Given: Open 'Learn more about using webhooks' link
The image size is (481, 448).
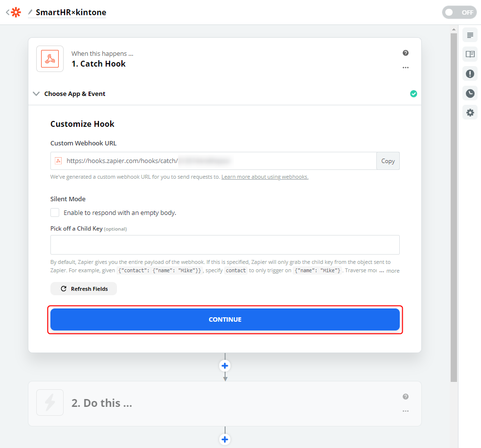Looking at the screenshot, I should (x=265, y=177).
